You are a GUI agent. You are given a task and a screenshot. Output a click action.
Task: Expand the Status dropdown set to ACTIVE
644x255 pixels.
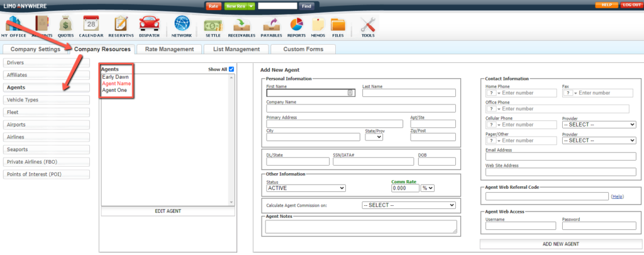306,188
